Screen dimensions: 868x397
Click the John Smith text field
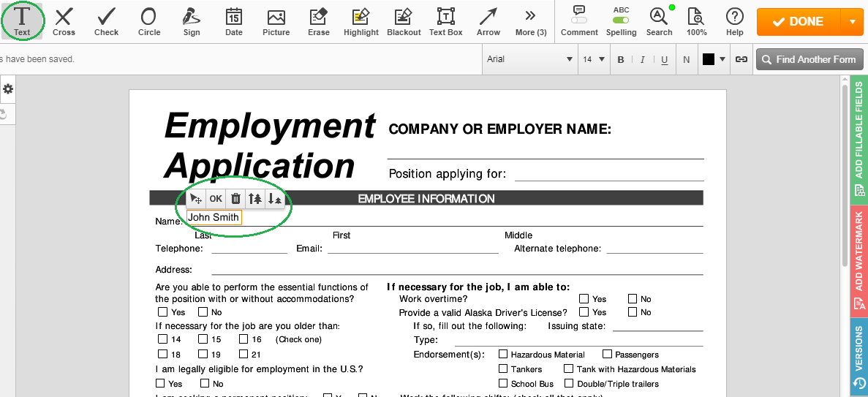pos(214,218)
